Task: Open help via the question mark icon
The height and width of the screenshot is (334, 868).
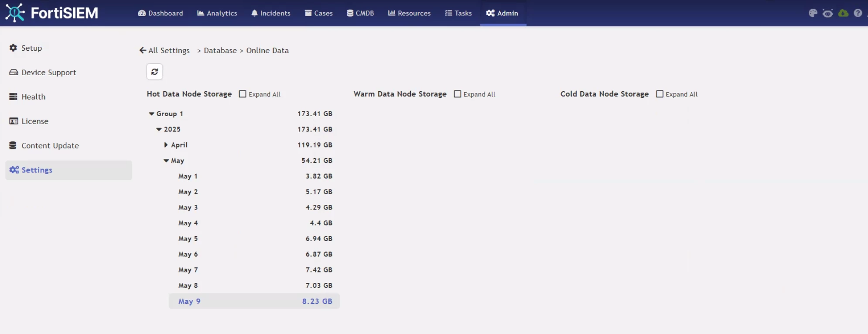Action: [858, 13]
